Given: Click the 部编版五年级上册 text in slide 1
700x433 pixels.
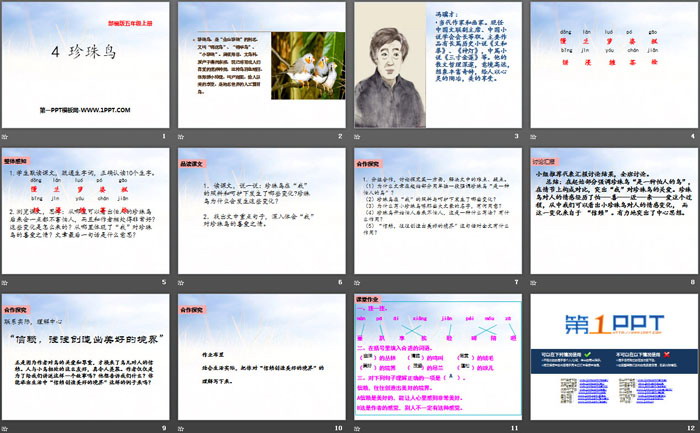Looking at the screenshot, I should (x=130, y=23).
